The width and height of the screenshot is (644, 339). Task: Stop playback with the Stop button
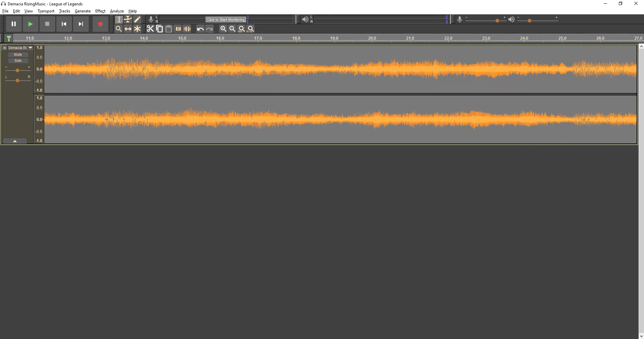point(47,24)
